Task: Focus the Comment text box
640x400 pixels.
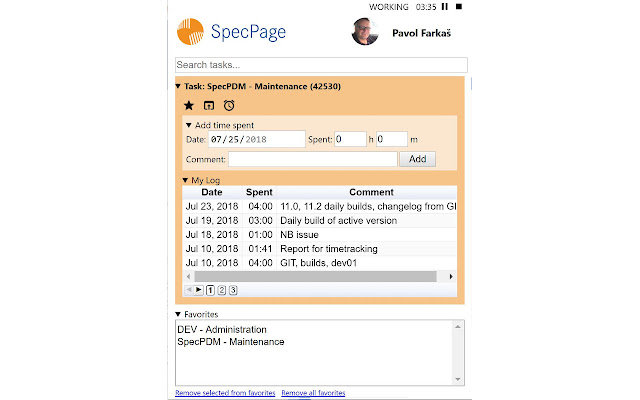Action: 313,159
